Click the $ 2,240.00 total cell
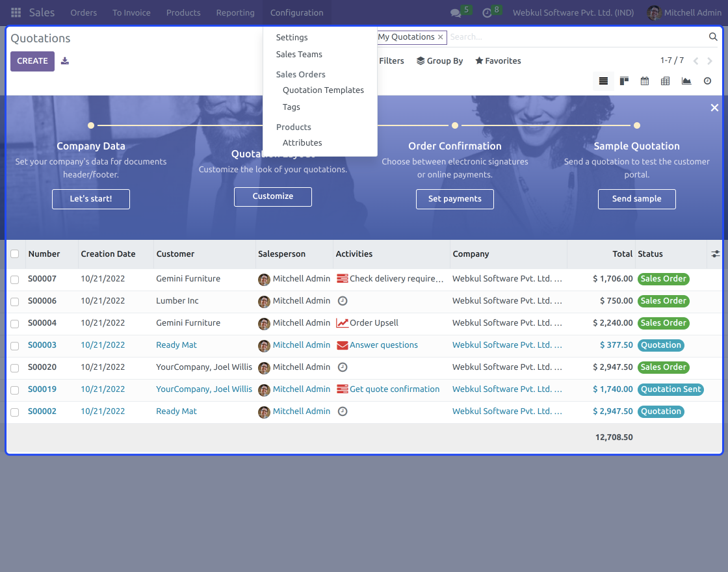728x572 pixels. (x=613, y=322)
